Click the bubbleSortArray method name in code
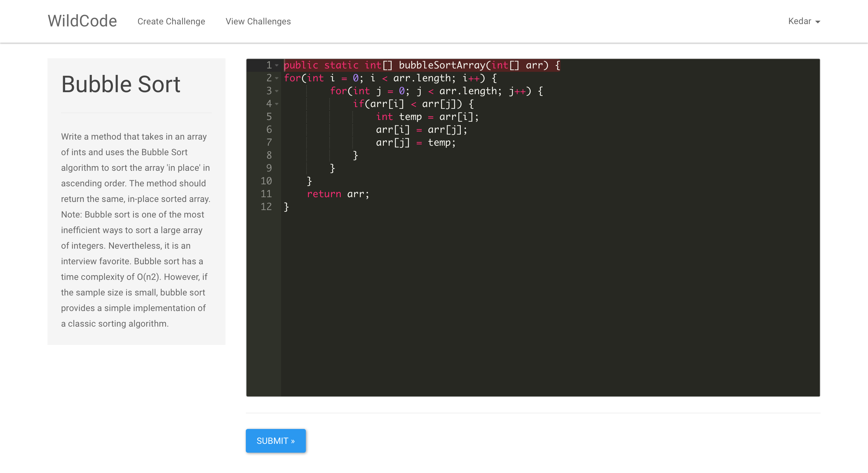This screenshot has height=473, width=868. tap(442, 65)
